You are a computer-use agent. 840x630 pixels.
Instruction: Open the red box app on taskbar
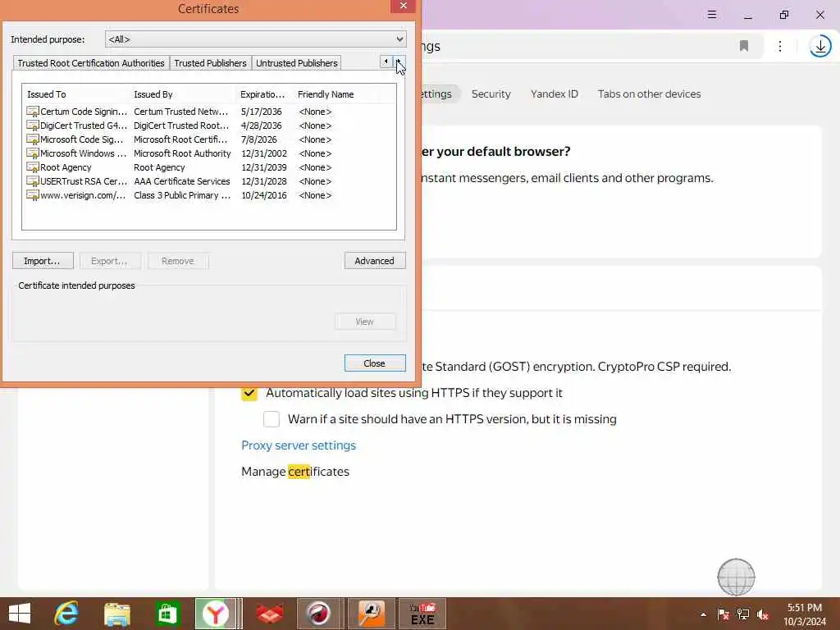tap(269, 614)
